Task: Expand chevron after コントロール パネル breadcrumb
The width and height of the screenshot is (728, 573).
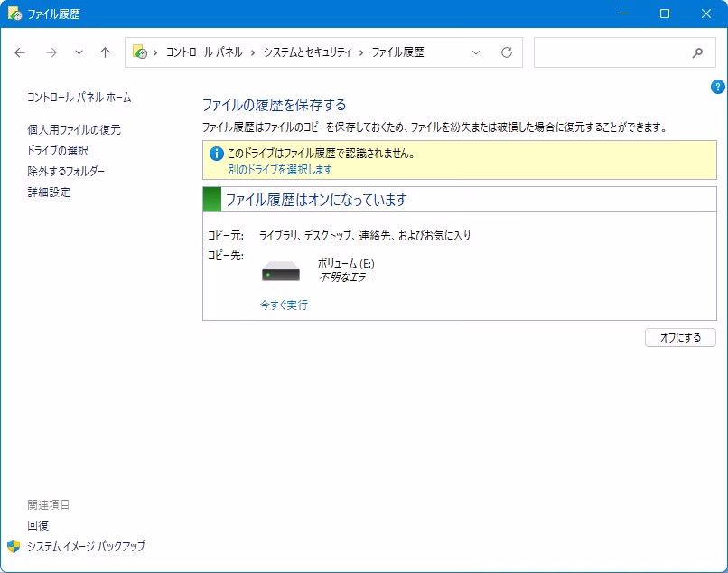Action: pos(253,52)
